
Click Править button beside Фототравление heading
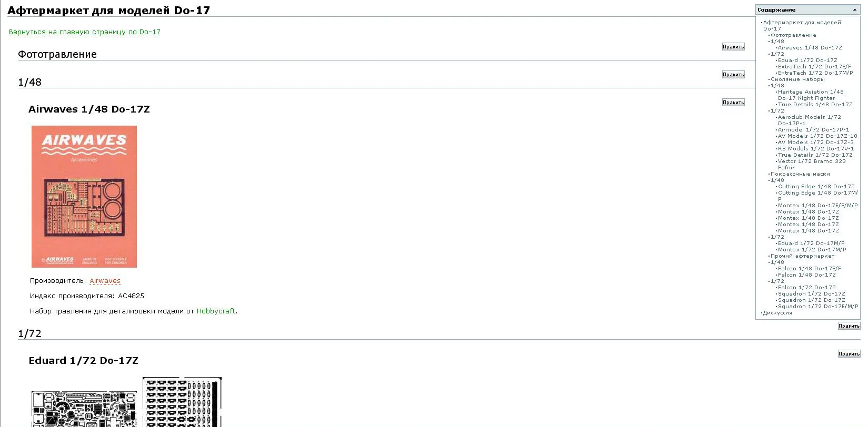click(x=733, y=47)
